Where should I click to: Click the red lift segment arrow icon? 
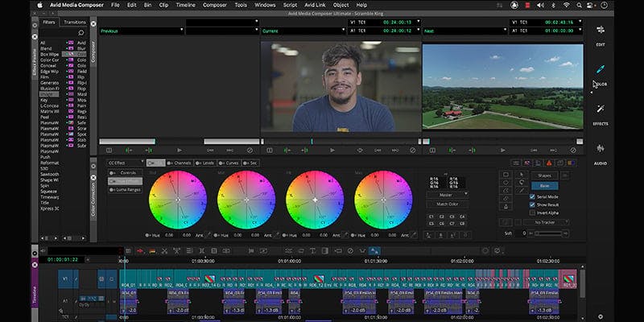click(140, 250)
